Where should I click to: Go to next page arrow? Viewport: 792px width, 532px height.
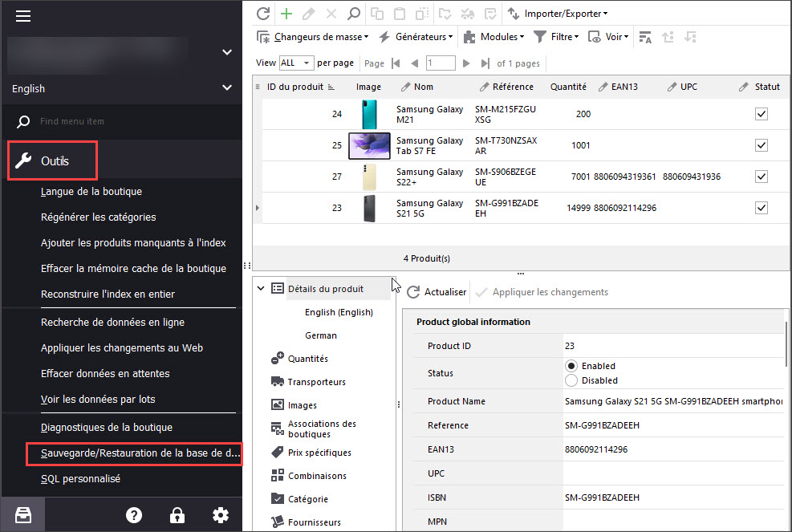pyautogui.click(x=466, y=63)
